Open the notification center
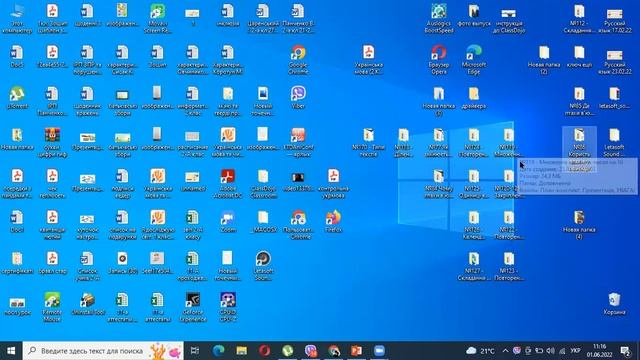 (625, 351)
